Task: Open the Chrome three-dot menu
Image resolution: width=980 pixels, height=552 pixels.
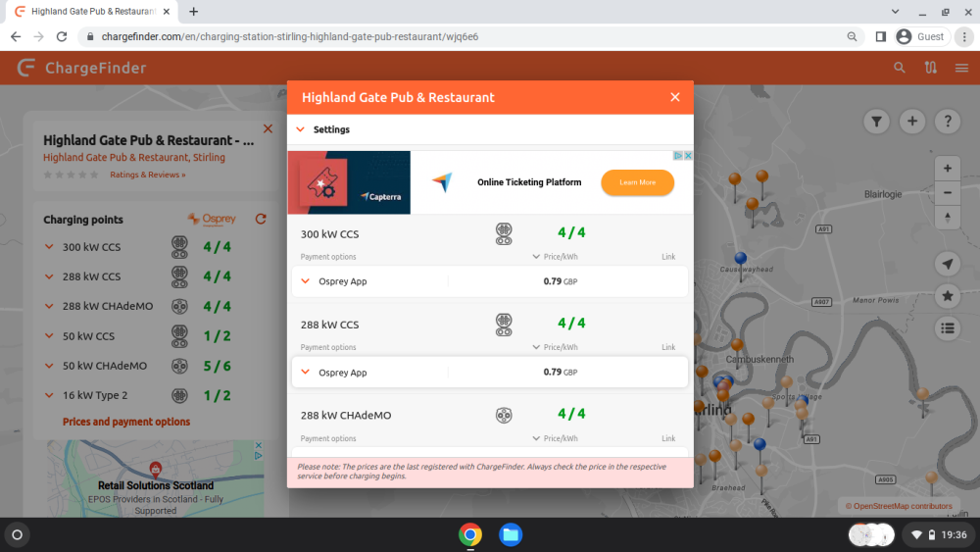Action: 964,37
